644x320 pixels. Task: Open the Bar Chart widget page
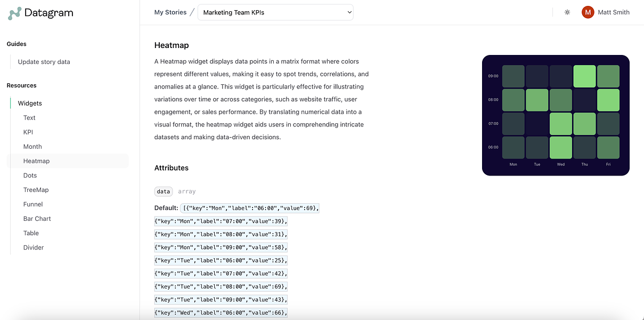click(37, 219)
